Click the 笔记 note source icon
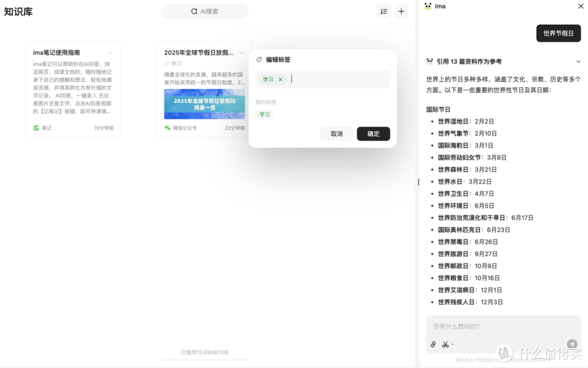Viewport: 588px width, 368px height. [x=36, y=128]
